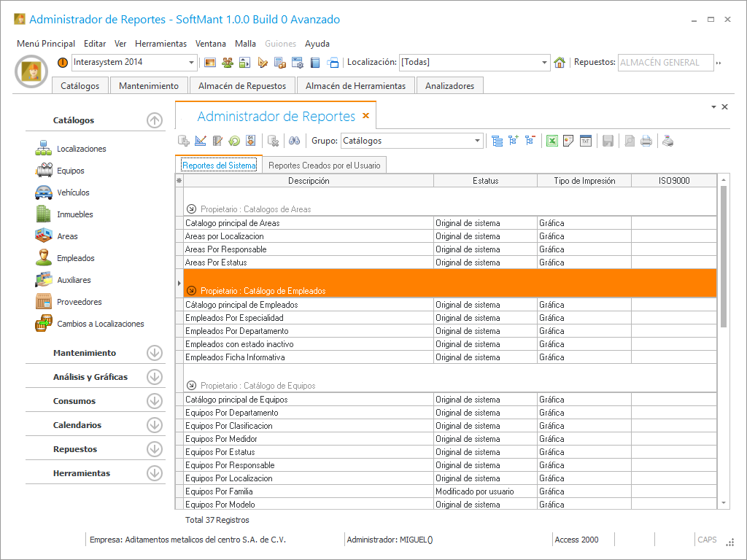Click the binoculars search icon in report toolbar

click(295, 141)
